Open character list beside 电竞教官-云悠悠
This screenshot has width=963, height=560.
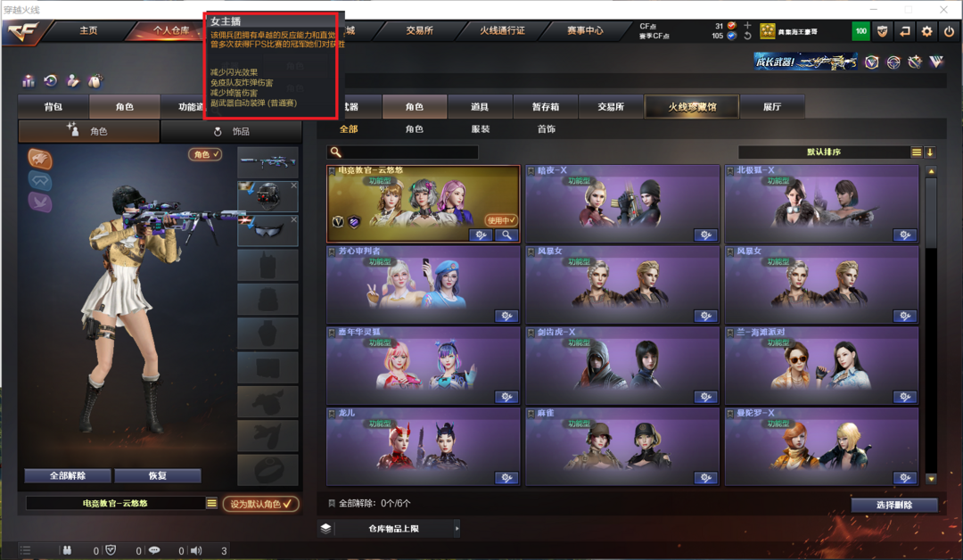point(212,504)
